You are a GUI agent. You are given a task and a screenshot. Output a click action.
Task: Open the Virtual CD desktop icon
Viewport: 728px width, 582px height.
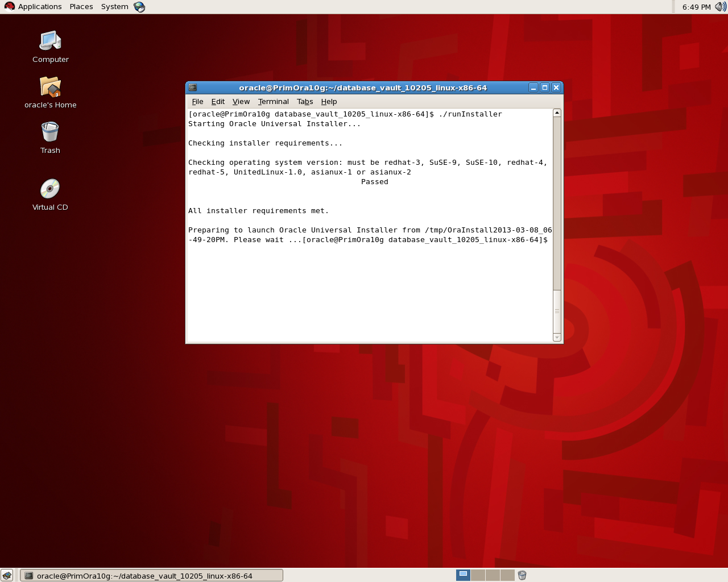pyautogui.click(x=50, y=188)
